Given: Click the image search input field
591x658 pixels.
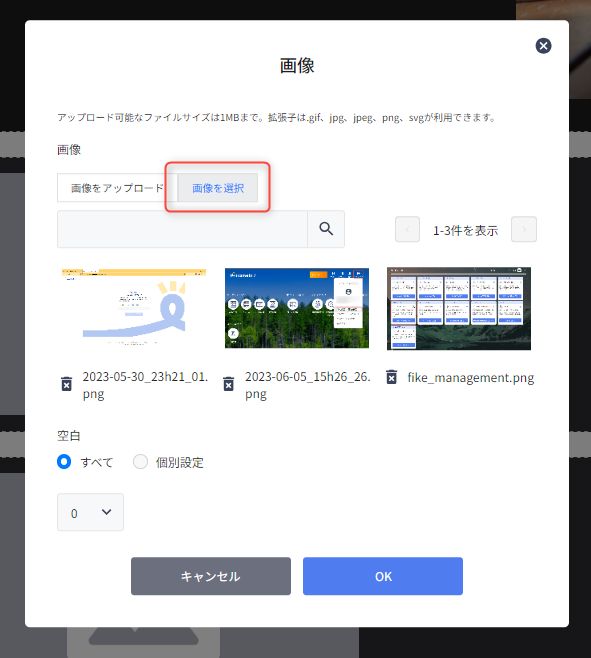Looking at the screenshot, I should point(182,229).
